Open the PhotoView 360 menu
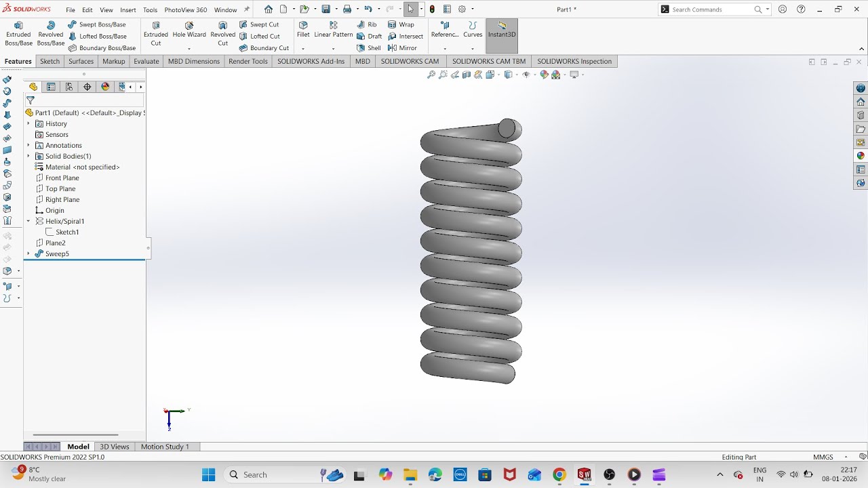This screenshot has height=488, width=868. [186, 10]
